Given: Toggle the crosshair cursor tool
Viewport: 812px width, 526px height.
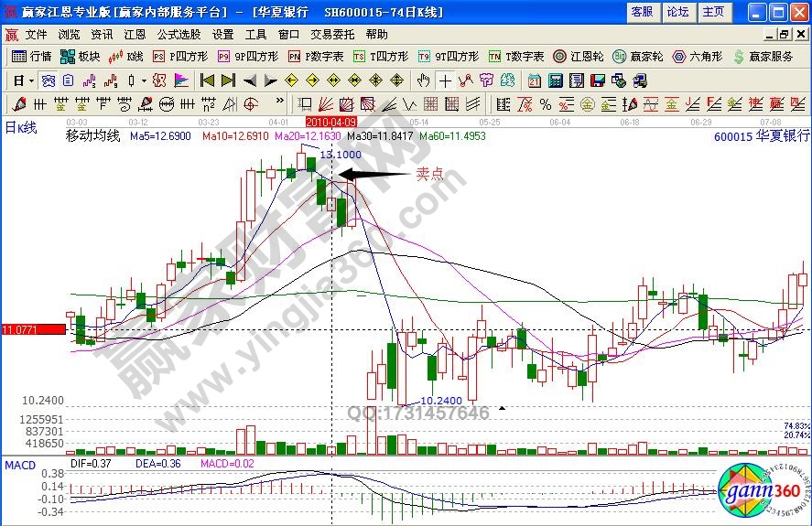Looking at the screenshot, I should pyautogui.click(x=445, y=81).
